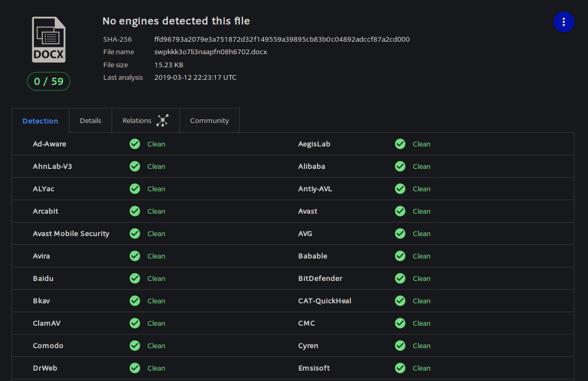Click the ALYac engine name
Image resolution: width=588 pixels, height=381 pixels.
43,189
